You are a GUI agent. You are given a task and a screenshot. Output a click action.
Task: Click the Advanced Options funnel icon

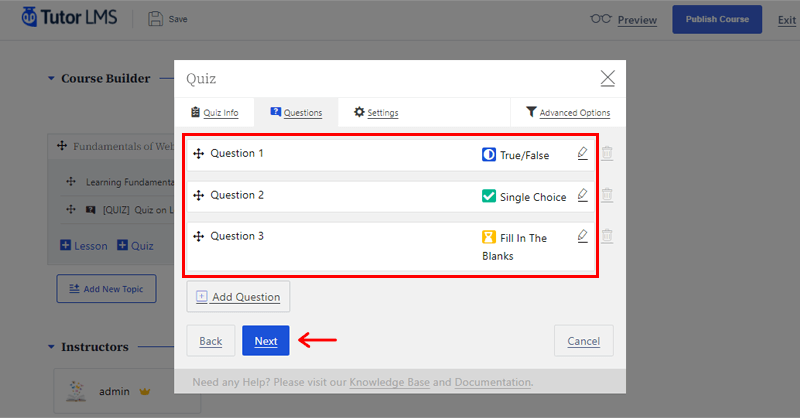[531, 112]
